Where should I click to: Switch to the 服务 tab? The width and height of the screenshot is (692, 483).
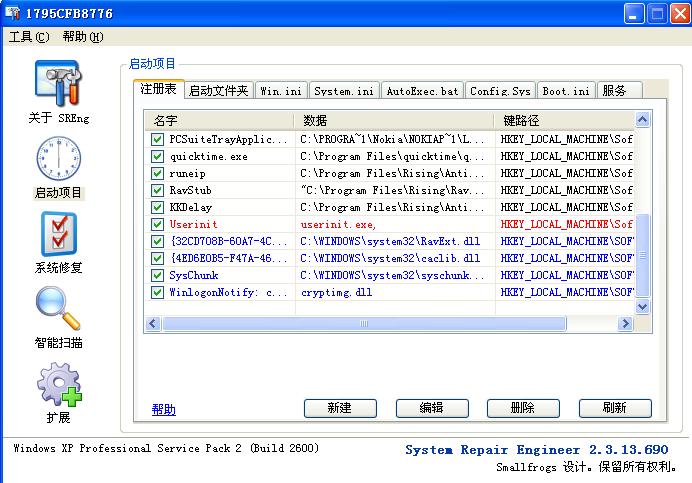[619, 91]
